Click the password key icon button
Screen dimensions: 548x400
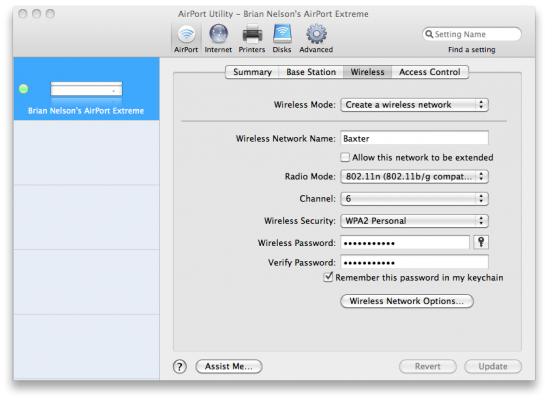(x=481, y=242)
